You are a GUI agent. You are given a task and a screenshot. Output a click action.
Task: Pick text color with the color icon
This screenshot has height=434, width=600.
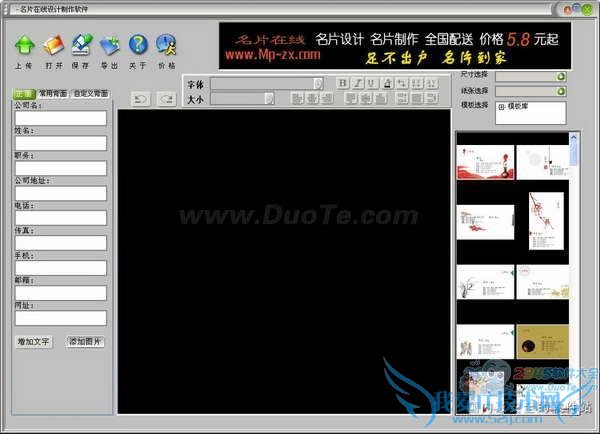point(387,83)
